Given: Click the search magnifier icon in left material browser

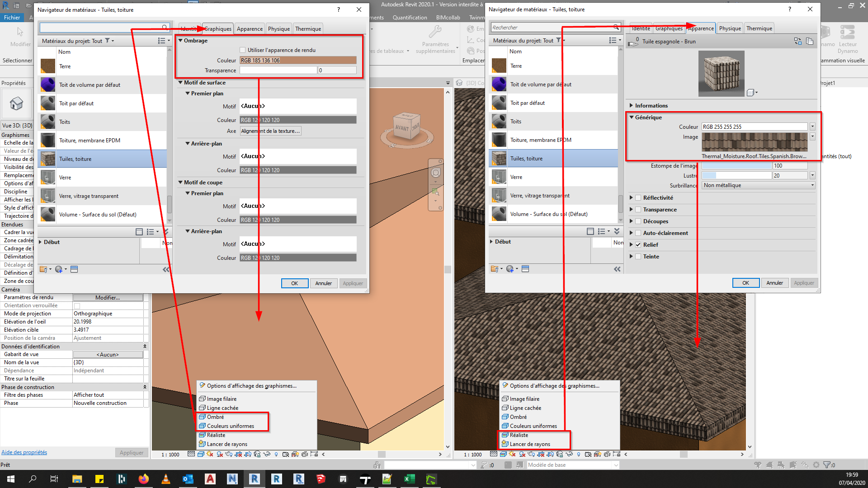Looking at the screenshot, I should click(x=165, y=28).
